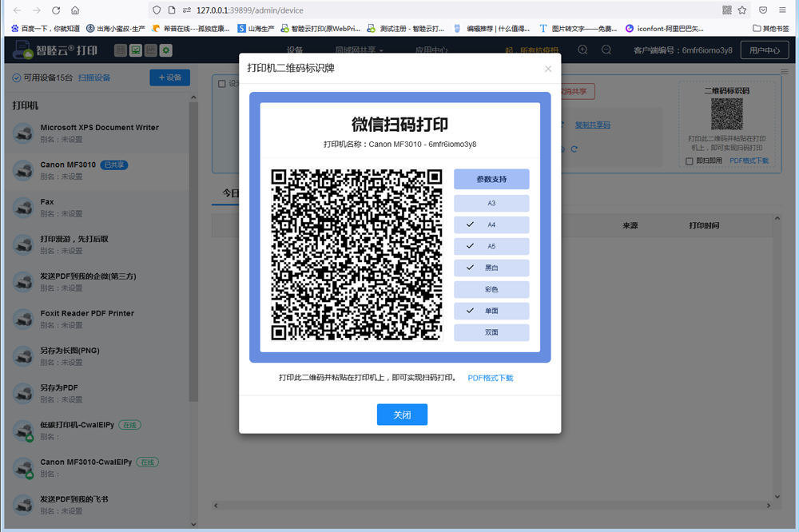Click the 扫描设备 link
The width and height of the screenshot is (799, 532).
[x=94, y=77]
